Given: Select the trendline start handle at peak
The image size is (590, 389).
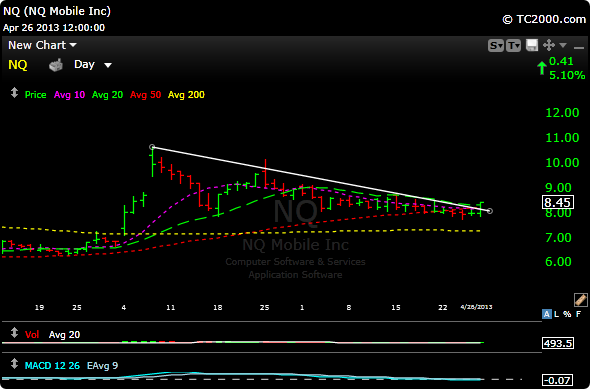Looking at the screenshot, I should (152, 147).
